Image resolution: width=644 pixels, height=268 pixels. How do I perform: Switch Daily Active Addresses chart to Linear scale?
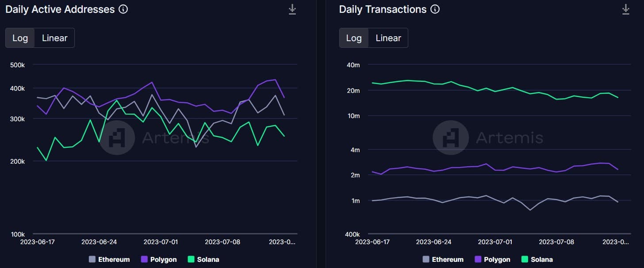[x=55, y=38]
